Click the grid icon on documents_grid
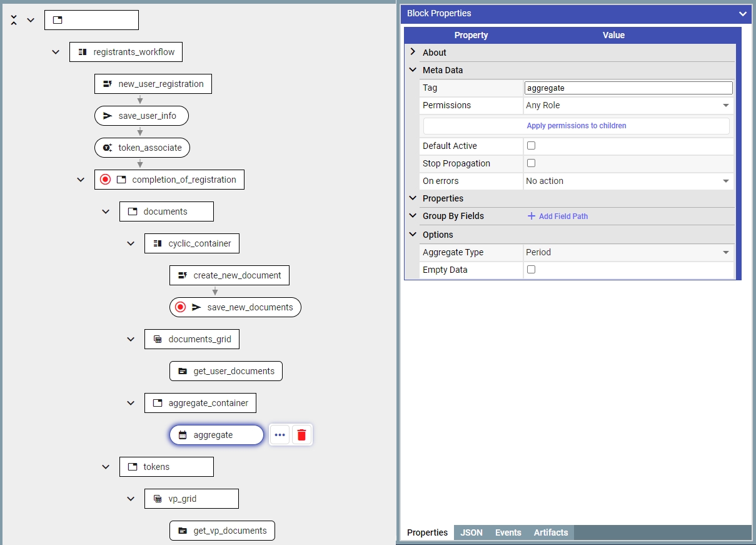Screen dimensions: 756x545 [158, 339]
